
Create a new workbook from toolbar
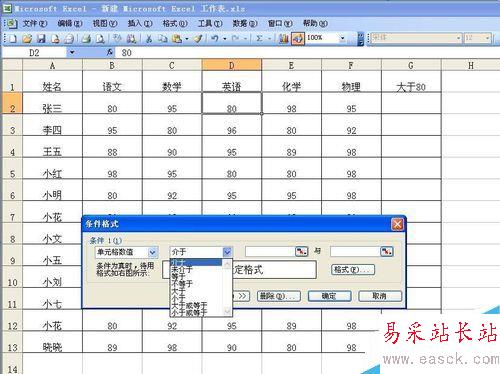13,39
